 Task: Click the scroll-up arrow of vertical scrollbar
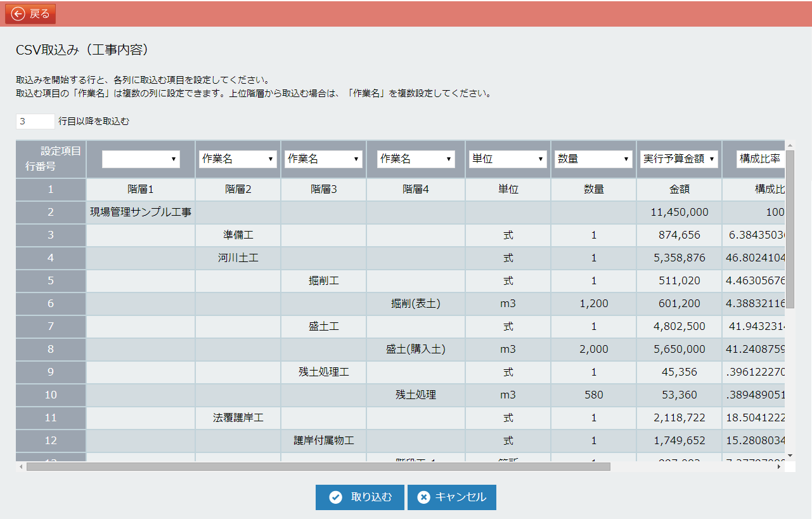tap(790, 145)
